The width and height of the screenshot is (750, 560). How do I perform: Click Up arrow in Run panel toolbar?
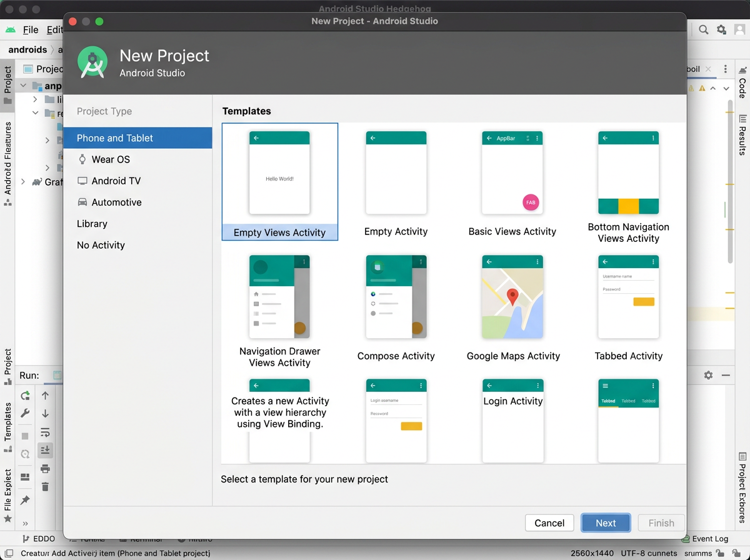pyautogui.click(x=45, y=395)
